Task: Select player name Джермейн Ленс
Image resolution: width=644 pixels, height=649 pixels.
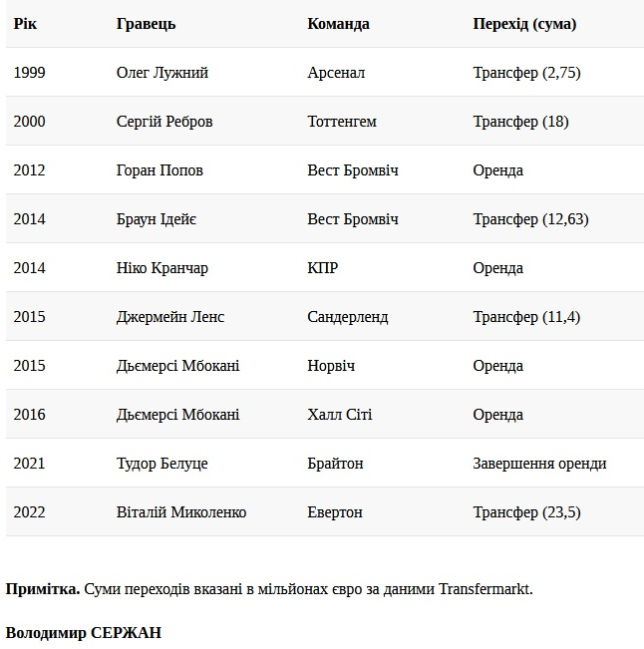Action: click(170, 317)
